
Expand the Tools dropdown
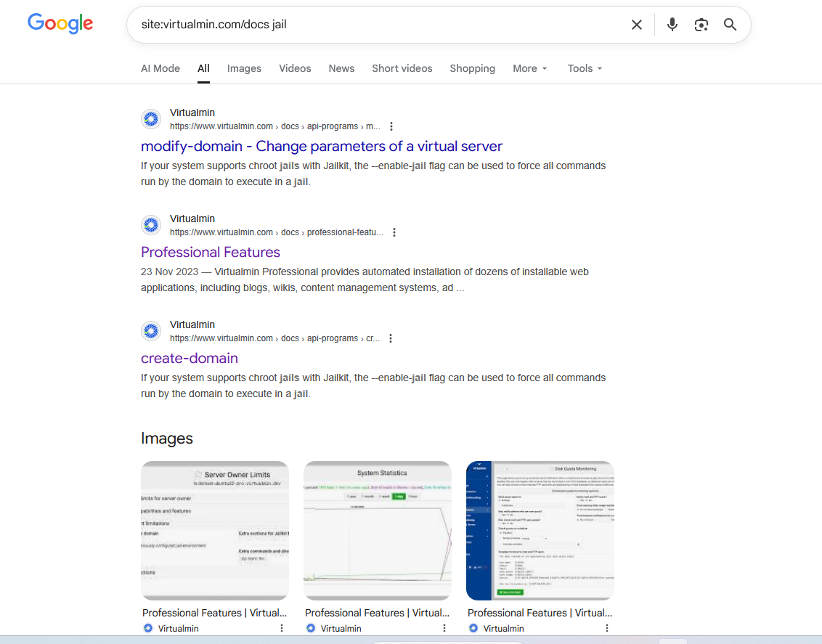point(585,68)
